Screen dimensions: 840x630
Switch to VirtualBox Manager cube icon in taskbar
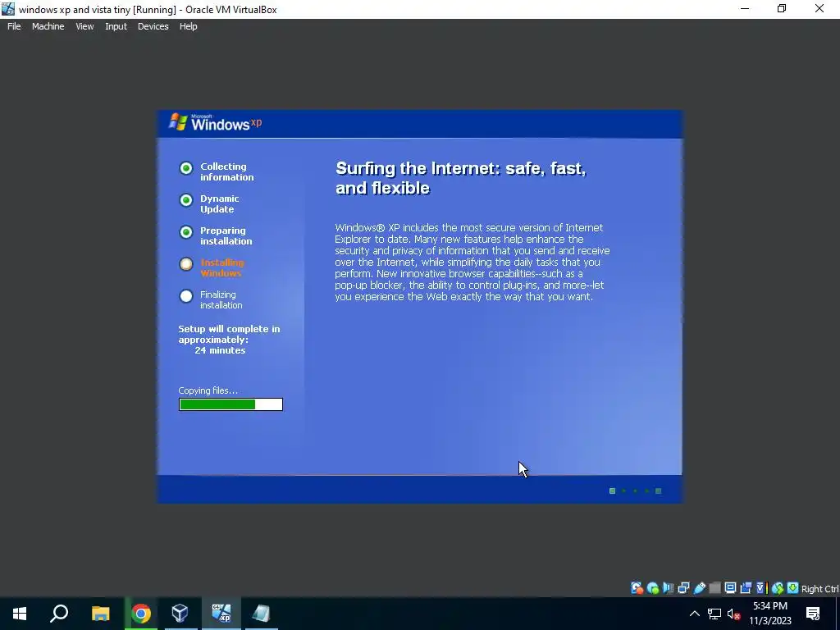pos(180,614)
